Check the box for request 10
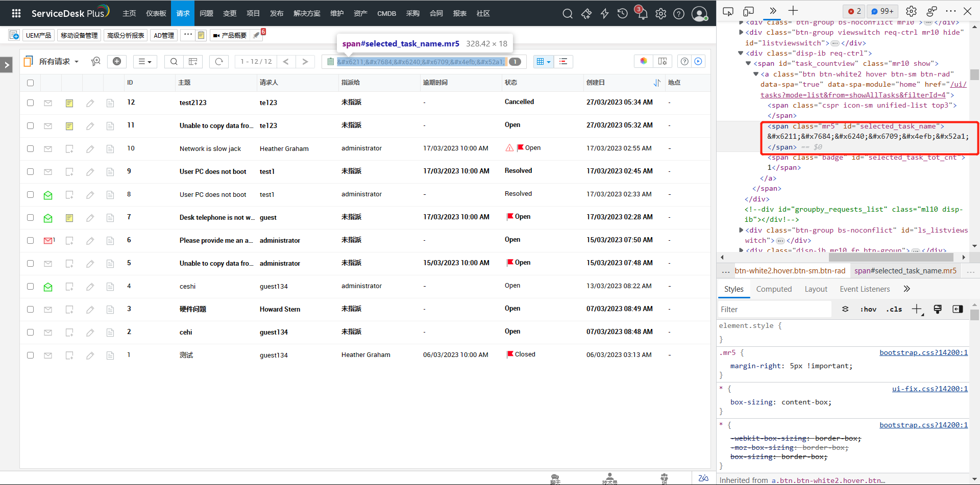 [30, 148]
